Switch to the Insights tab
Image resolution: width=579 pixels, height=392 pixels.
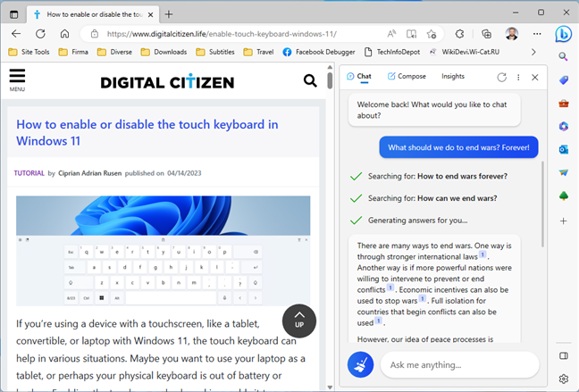453,77
